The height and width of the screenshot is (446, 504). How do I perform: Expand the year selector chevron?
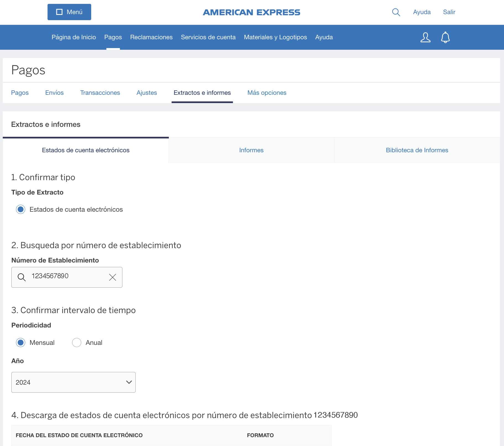[129, 382]
